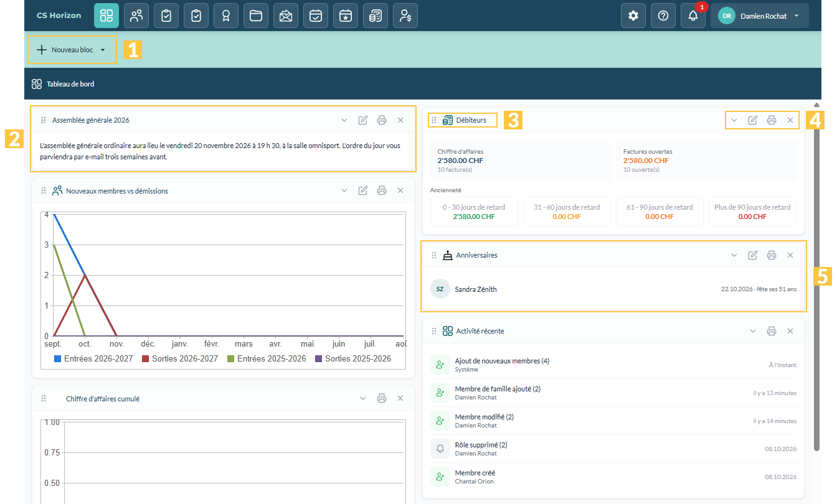Edit the Débiteurs block
The width and height of the screenshot is (837, 504).
[753, 120]
